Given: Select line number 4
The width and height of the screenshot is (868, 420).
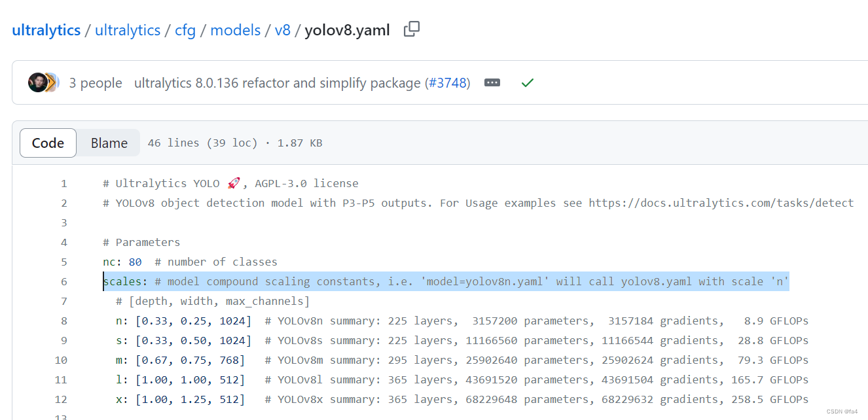Looking at the screenshot, I should [x=64, y=242].
